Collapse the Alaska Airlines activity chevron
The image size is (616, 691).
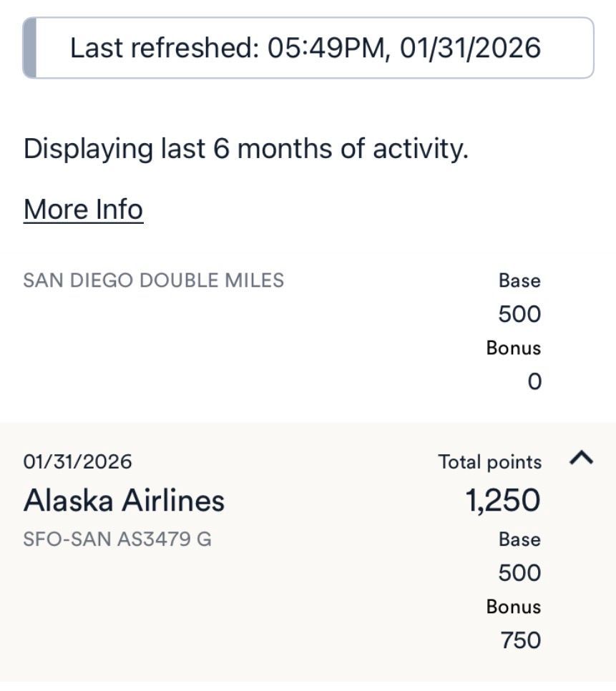click(x=581, y=459)
